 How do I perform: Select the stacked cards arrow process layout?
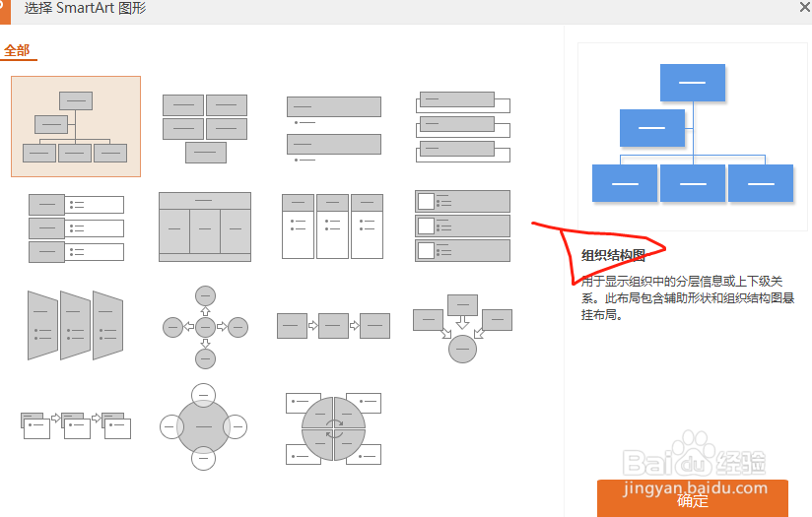click(76, 425)
